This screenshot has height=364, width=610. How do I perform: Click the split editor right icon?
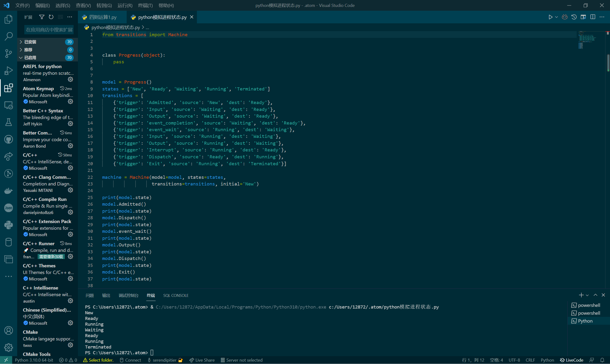(593, 17)
